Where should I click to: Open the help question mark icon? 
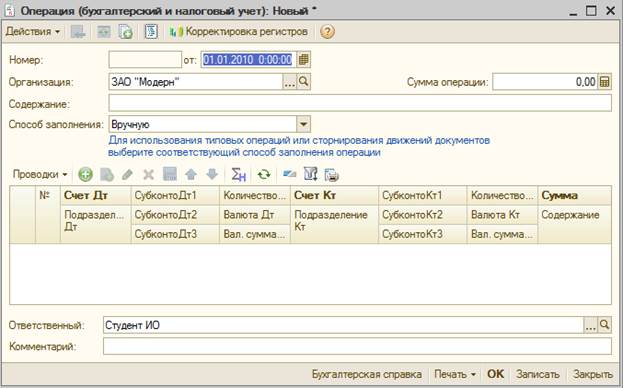[x=327, y=32]
